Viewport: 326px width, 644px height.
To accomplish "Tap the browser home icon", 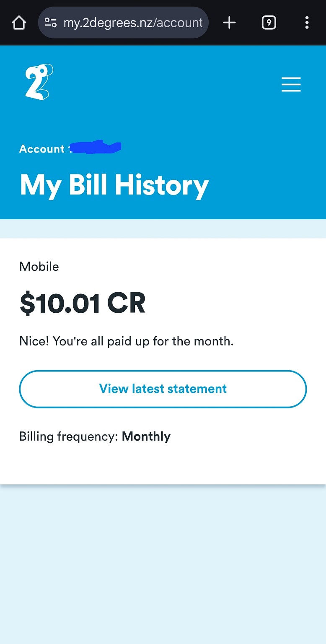I will pos(19,23).
